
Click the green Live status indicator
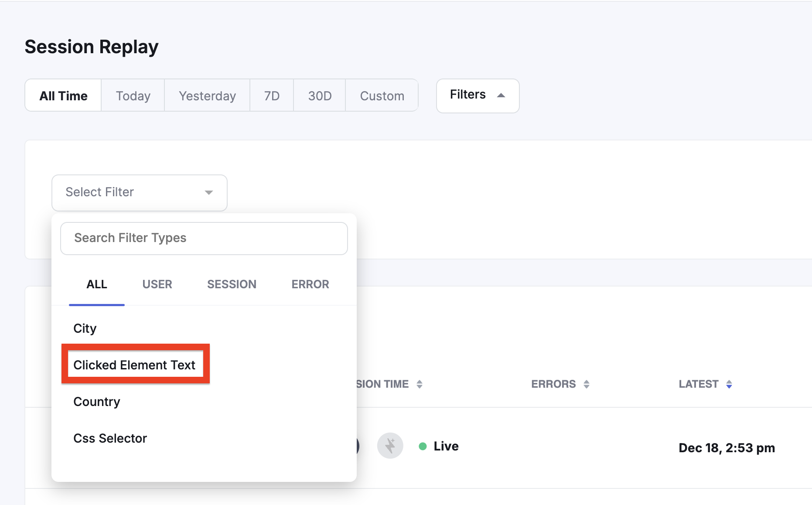pos(422,446)
